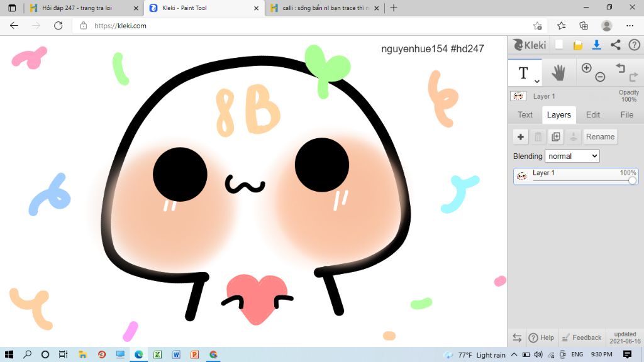Click the updated 2021-06-16 changelog text
This screenshot has height=362, width=644.
[x=625, y=337]
